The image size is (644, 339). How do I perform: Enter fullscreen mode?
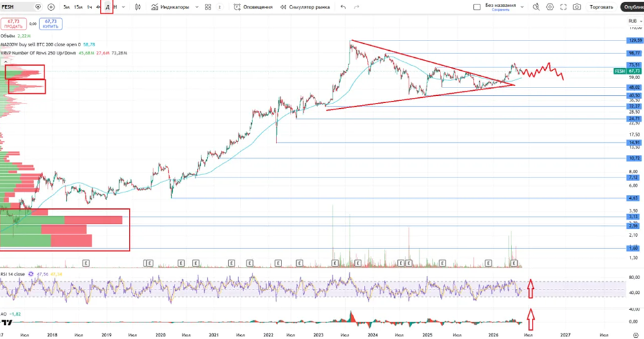[563, 7]
